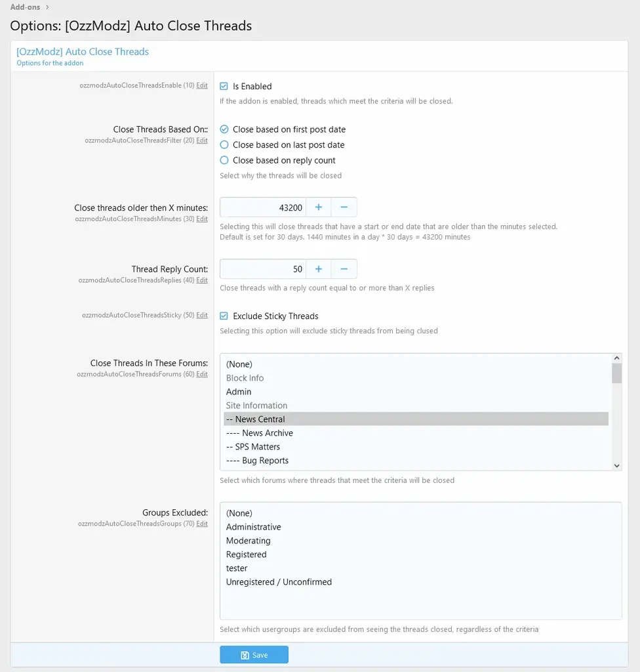Increase the close-threads minutes with plus icon
This screenshot has height=672, width=640.
coord(319,207)
